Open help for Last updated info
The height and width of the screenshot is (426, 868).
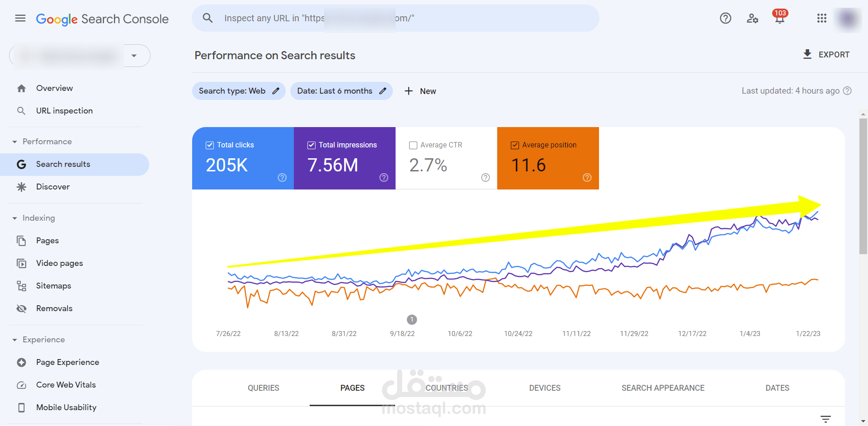848,91
